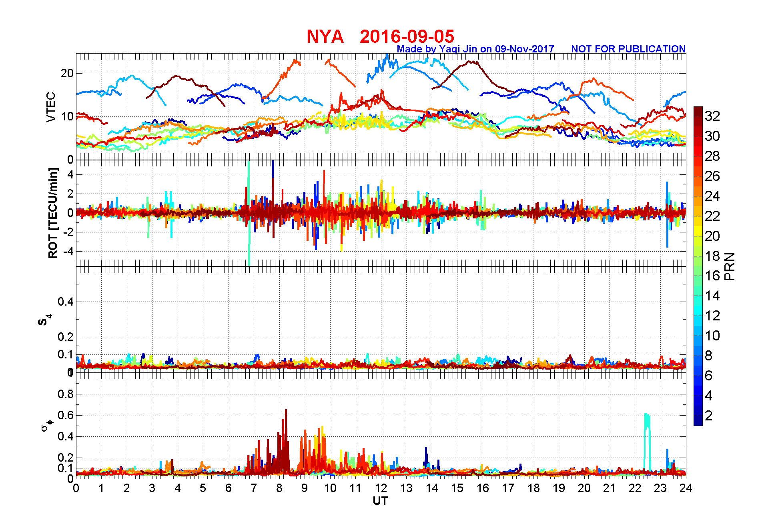This screenshot has height=532, width=762.
Task: Click the S4 axis label
Action: 45,320
